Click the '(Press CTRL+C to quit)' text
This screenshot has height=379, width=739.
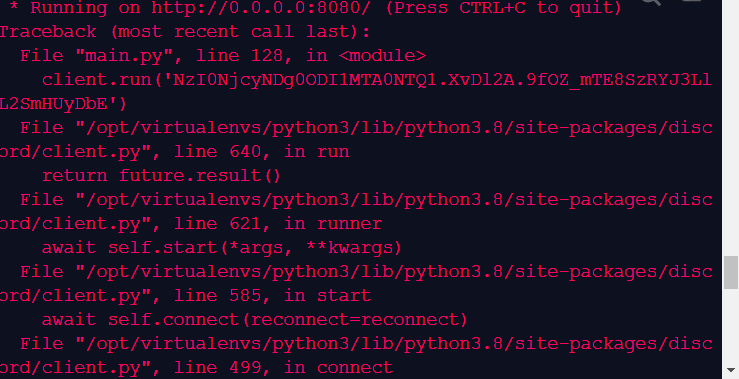504,8
